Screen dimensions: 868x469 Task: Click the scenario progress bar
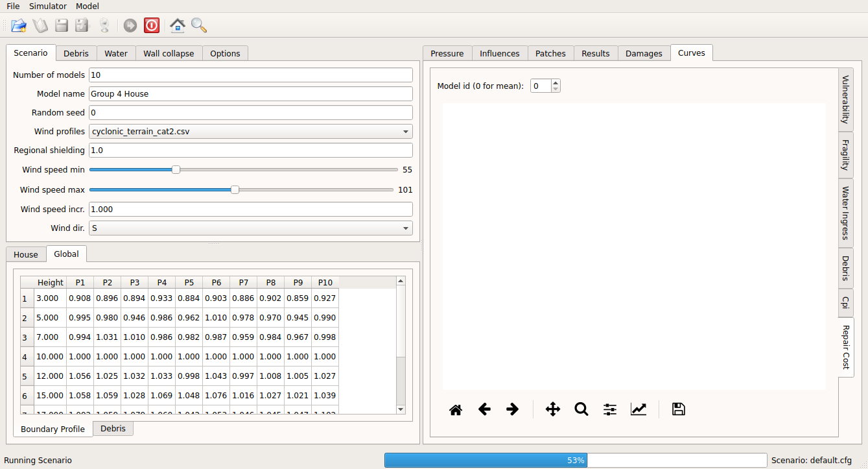tap(576, 460)
